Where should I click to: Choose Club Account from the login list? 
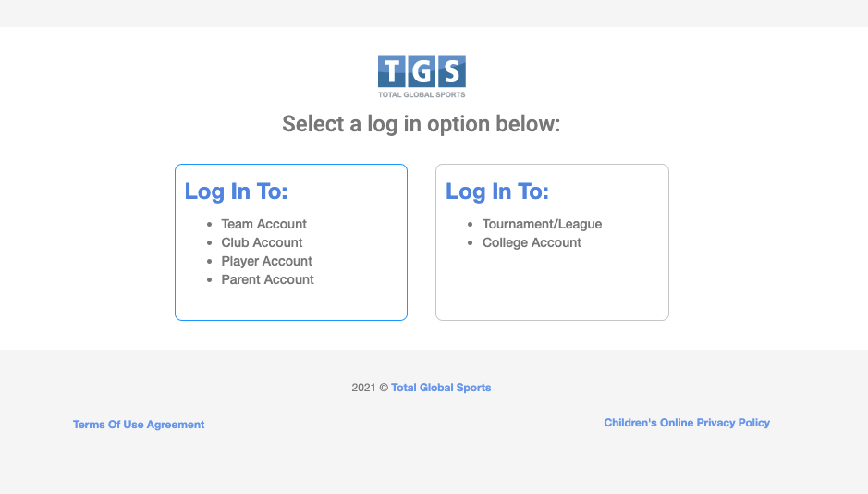262,242
